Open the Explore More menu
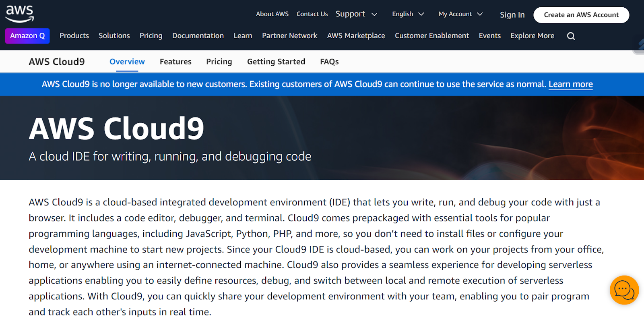Screen dimensions: 644x317 click(x=533, y=36)
